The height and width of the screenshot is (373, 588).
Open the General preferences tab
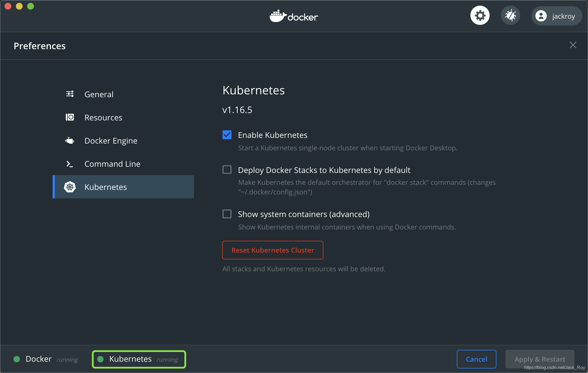tap(123, 94)
